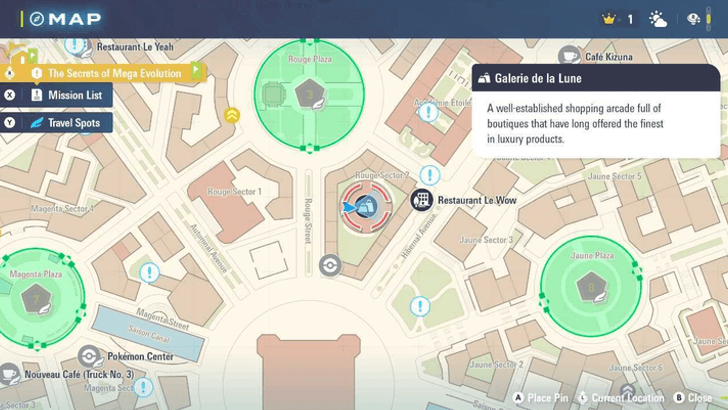Screen dimensions: 728x410
Task: Click the exclamation marker south of Hibernal Avenue
Action: point(420,306)
